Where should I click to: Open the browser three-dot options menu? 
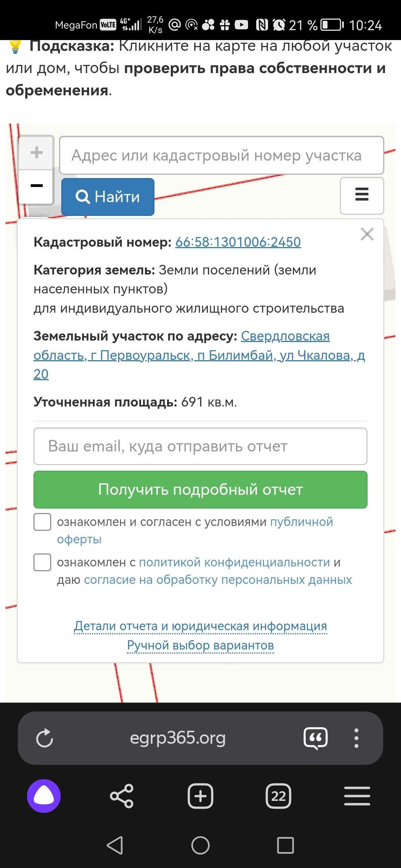(356, 738)
